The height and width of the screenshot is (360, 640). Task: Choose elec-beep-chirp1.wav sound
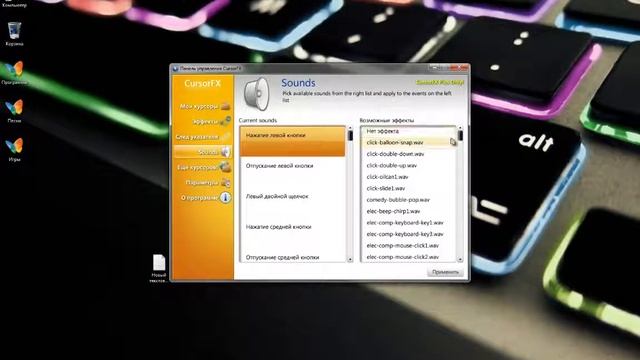point(408,211)
